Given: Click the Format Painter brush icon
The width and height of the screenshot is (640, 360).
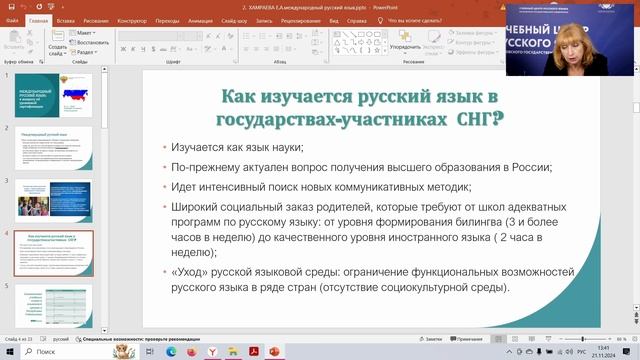Looking at the screenshot, I should point(30,52).
